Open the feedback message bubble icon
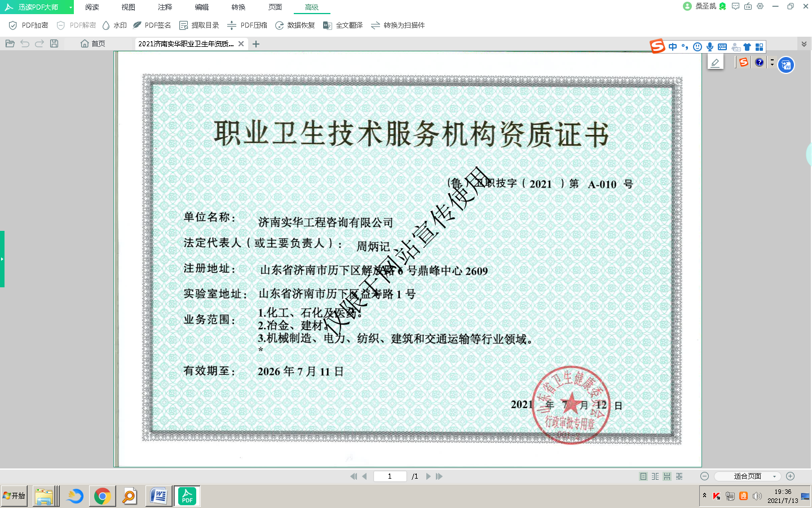The image size is (812, 508). click(735, 6)
